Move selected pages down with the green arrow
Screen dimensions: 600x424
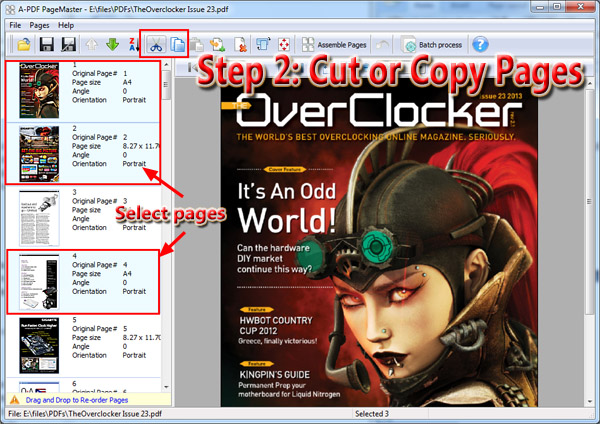[x=112, y=44]
